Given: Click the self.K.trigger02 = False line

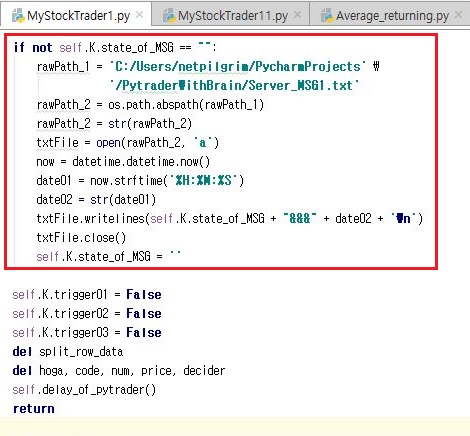Looking at the screenshot, I should (x=87, y=314).
